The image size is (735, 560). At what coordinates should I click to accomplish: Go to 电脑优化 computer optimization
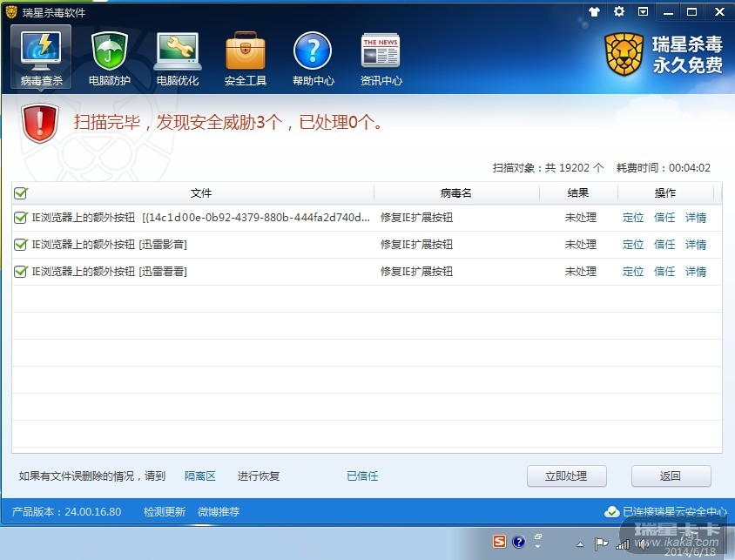(x=178, y=57)
